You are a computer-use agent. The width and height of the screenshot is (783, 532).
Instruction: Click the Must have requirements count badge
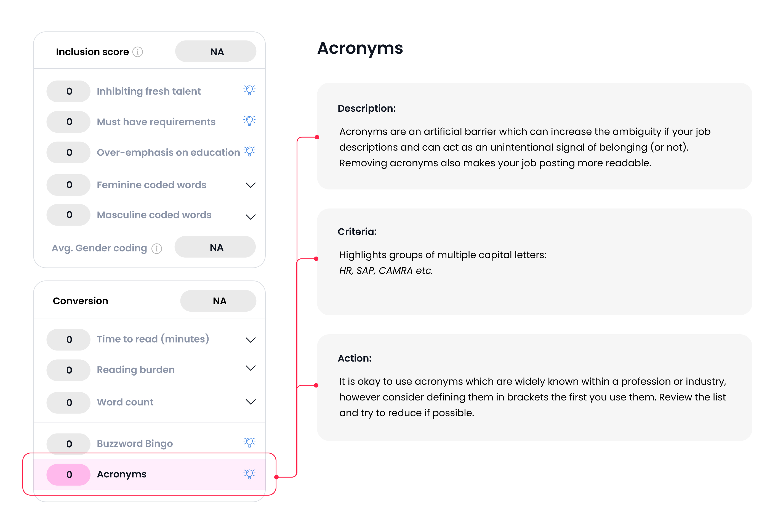tap(69, 122)
